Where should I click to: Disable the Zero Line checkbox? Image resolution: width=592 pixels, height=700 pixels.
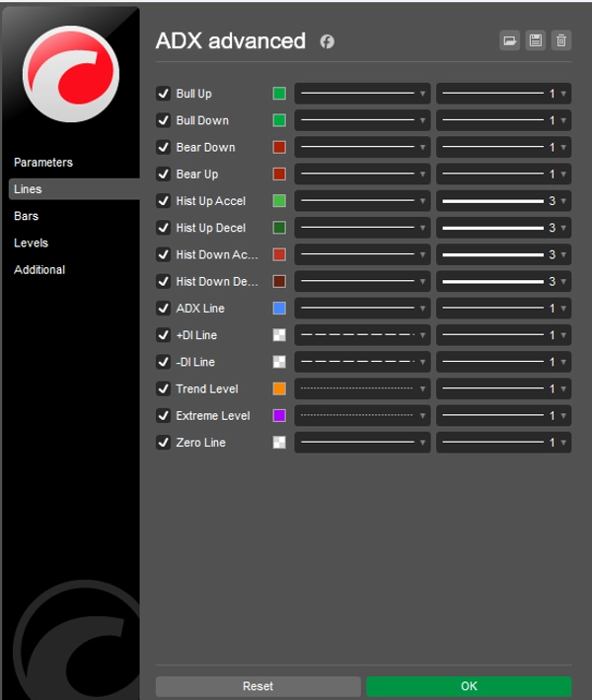click(x=164, y=443)
